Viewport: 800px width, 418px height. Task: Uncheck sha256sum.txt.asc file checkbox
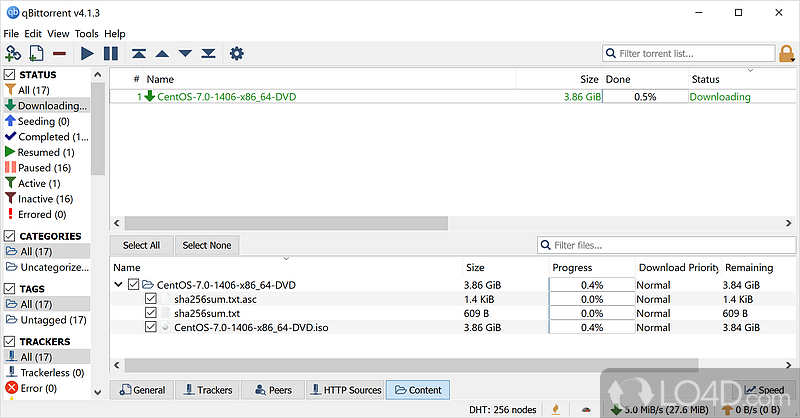151,299
